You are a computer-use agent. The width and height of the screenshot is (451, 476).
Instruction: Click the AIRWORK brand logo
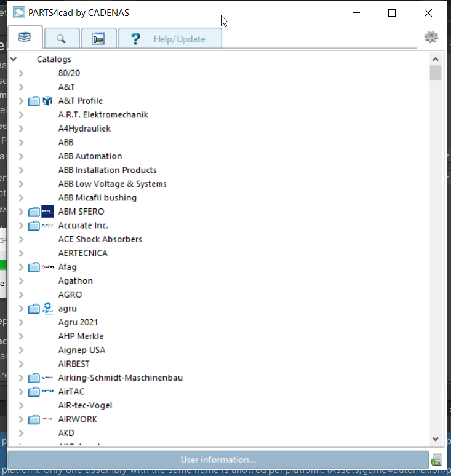(x=47, y=419)
